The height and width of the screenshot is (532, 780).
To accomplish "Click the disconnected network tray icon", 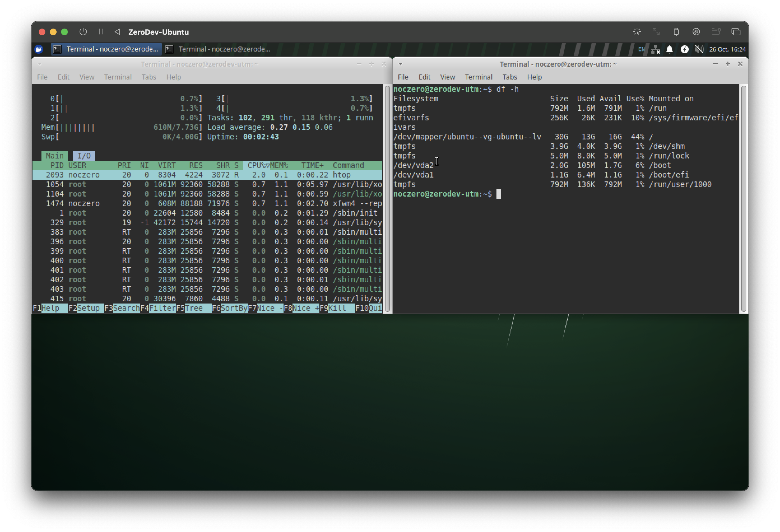I will pos(655,49).
